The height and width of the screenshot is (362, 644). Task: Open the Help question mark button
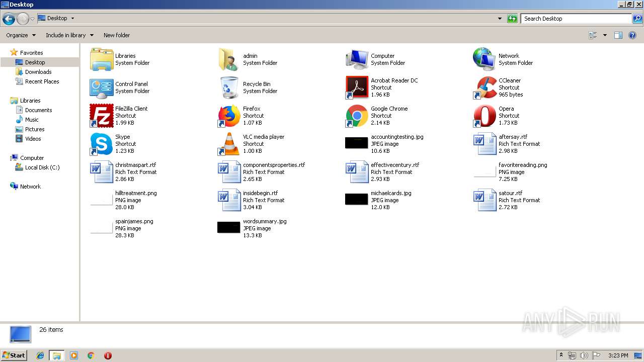[633, 35]
